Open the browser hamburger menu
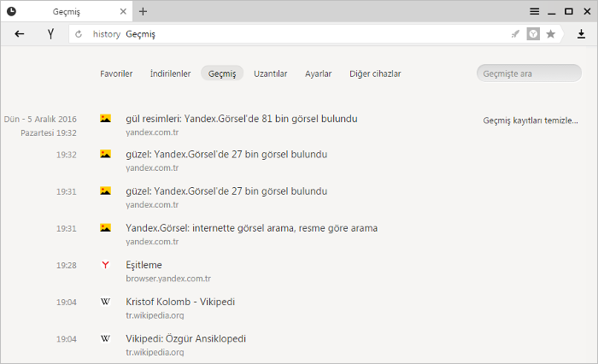This screenshot has width=598, height=364. coord(534,11)
